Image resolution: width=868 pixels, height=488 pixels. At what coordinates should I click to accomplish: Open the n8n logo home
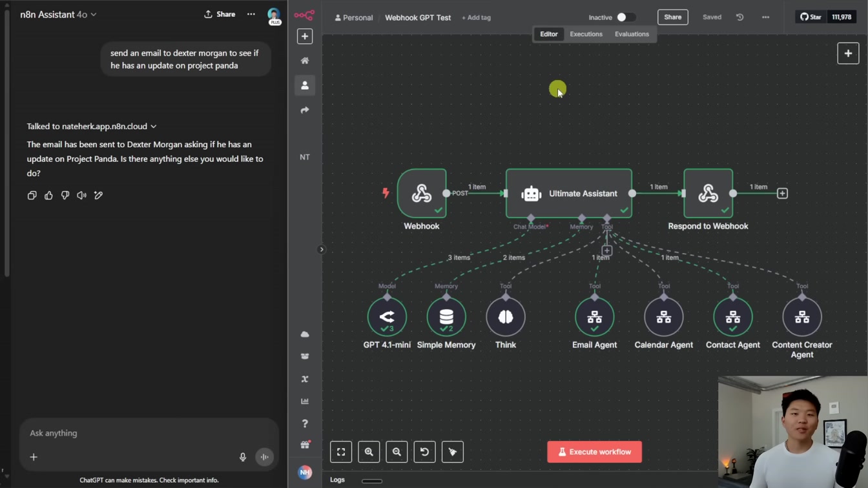[x=304, y=15]
